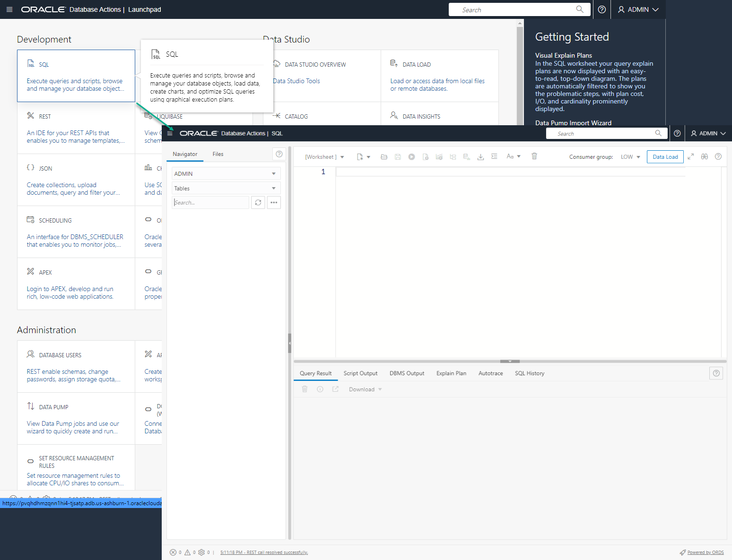
Task: Click the errors count status icon
Action: (173, 552)
